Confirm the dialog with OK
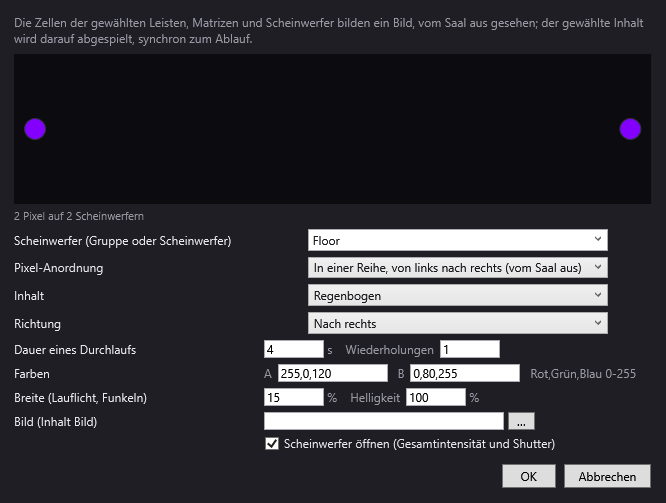666x503 pixels. coord(528,476)
